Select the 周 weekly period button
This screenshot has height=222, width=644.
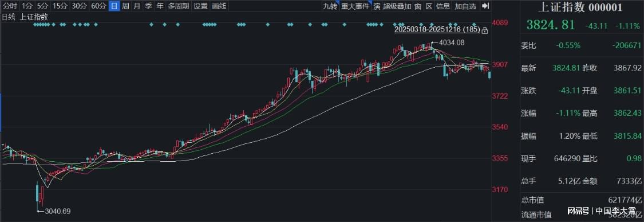tap(125, 6)
